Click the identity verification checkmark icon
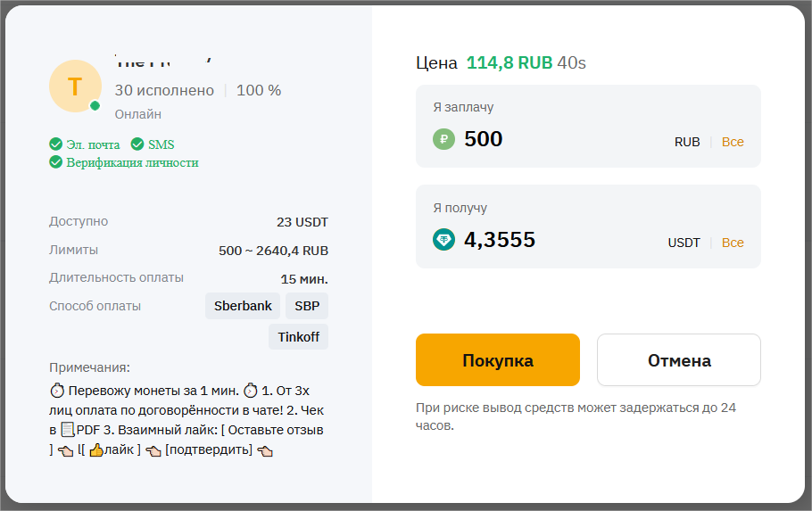The image size is (812, 511). [x=55, y=162]
